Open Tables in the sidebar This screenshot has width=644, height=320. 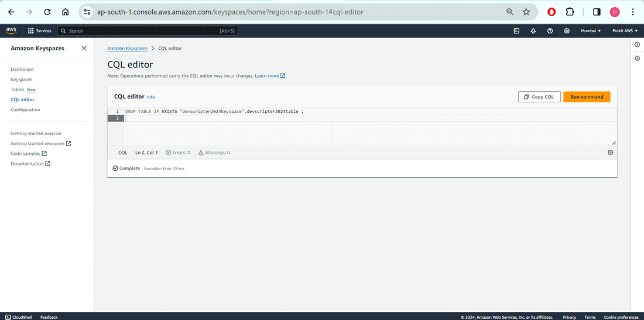(18, 90)
